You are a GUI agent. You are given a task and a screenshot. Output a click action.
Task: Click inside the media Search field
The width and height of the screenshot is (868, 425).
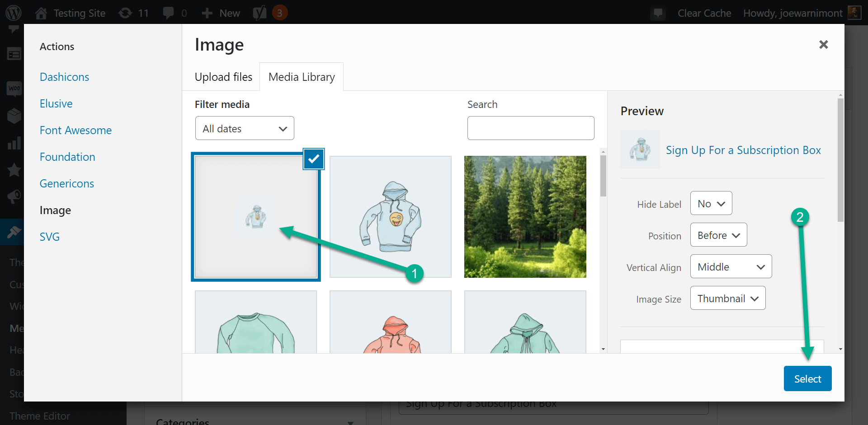pos(530,128)
